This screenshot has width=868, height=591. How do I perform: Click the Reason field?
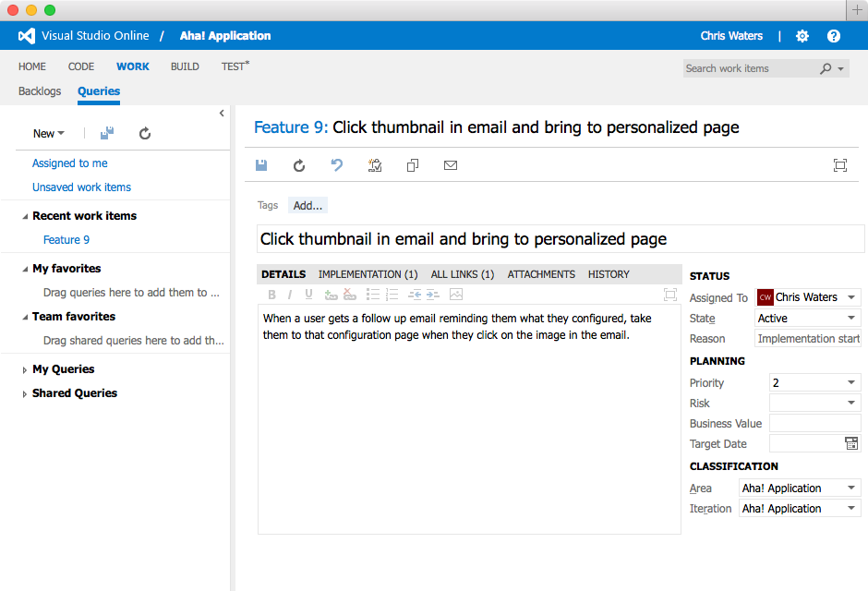click(x=808, y=338)
